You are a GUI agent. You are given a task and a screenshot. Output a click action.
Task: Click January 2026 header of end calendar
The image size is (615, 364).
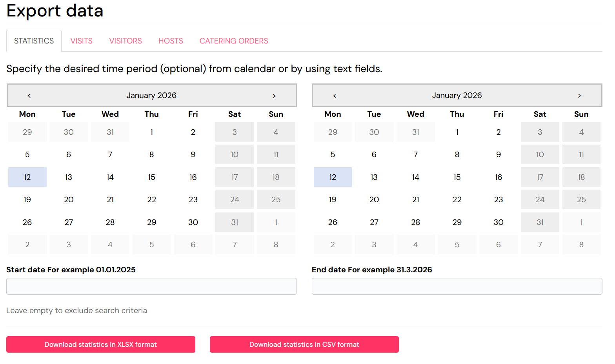coord(457,96)
